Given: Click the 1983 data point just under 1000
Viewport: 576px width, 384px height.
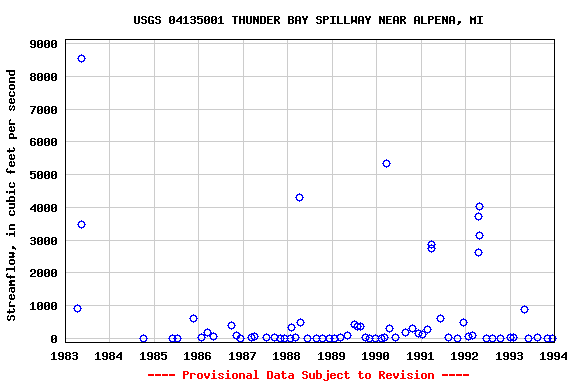Looking at the screenshot, I should [77, 308].
